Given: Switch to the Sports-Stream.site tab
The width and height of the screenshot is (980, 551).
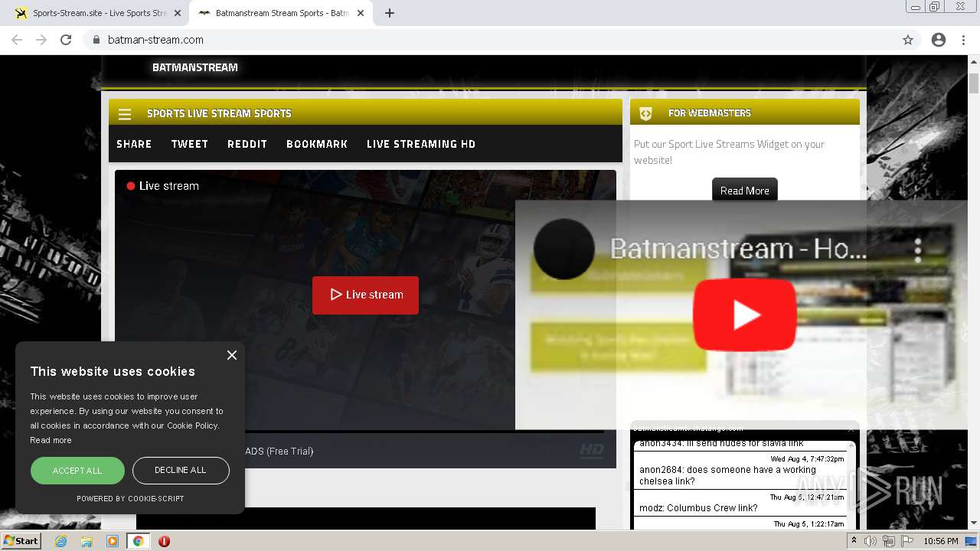Looking at the screenshot, I should pyautogui.click(x=97, y=13).
